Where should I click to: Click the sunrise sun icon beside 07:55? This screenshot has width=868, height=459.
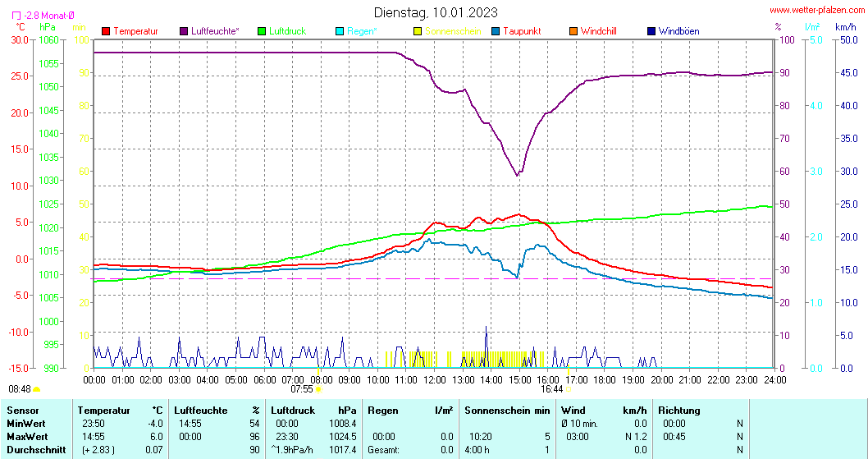pos(319,389)
